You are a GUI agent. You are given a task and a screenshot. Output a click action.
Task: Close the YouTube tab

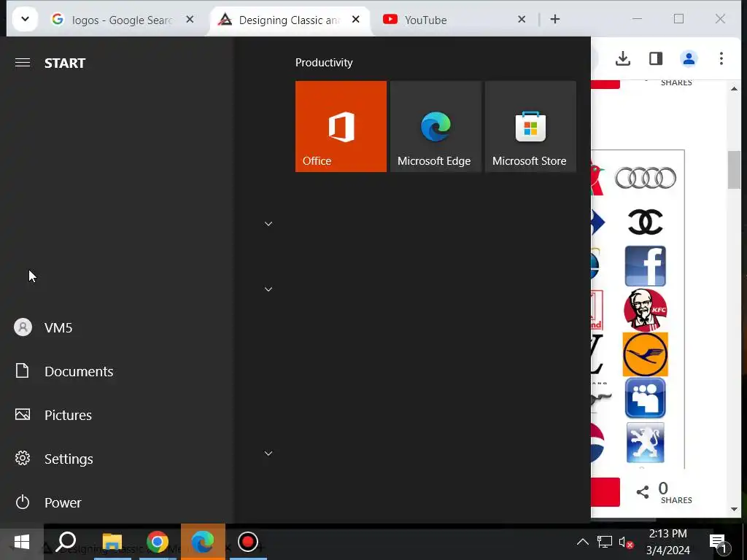coord(522,20)
